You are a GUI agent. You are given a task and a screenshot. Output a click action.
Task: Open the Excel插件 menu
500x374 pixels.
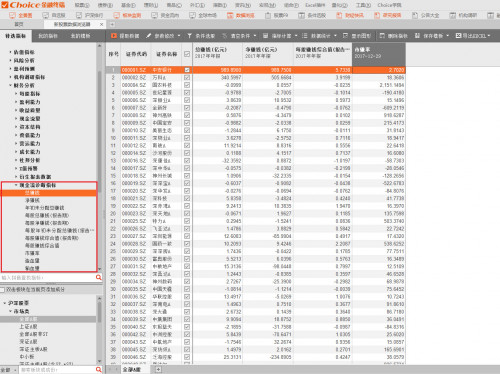[315, 5]
